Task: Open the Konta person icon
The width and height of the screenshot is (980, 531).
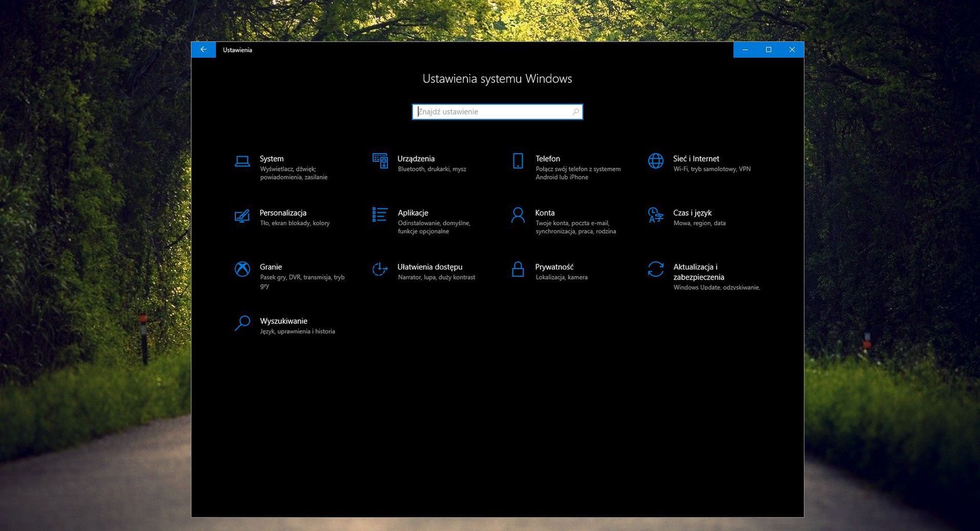Action: click(518, 215)
